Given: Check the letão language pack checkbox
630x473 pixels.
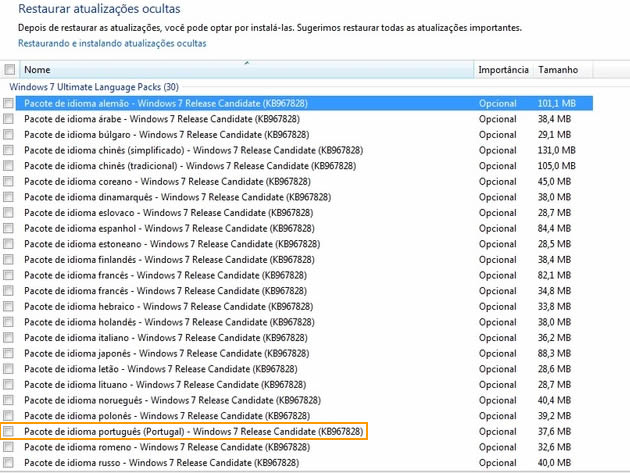Looking at the screenshot, I should coord(8,369).
